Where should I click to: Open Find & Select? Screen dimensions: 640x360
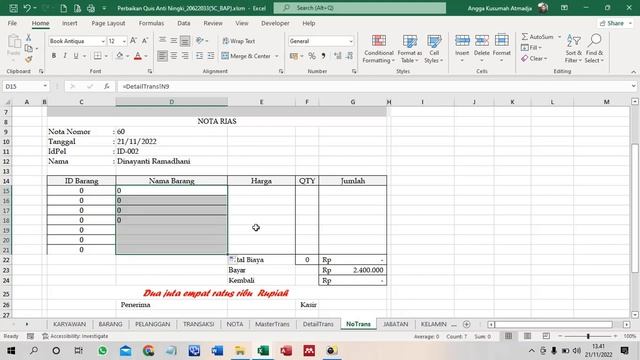594,49
